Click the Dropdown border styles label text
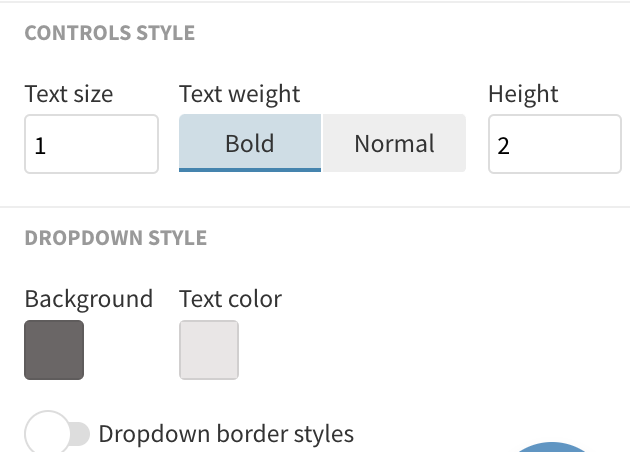The width and height of the screenshot is (630, 452). click(x=226, y=434)
